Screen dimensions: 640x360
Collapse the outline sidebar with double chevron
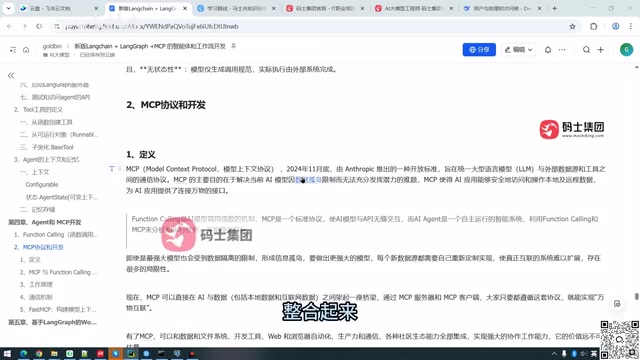pyautogui.click(x=11, y=76)
